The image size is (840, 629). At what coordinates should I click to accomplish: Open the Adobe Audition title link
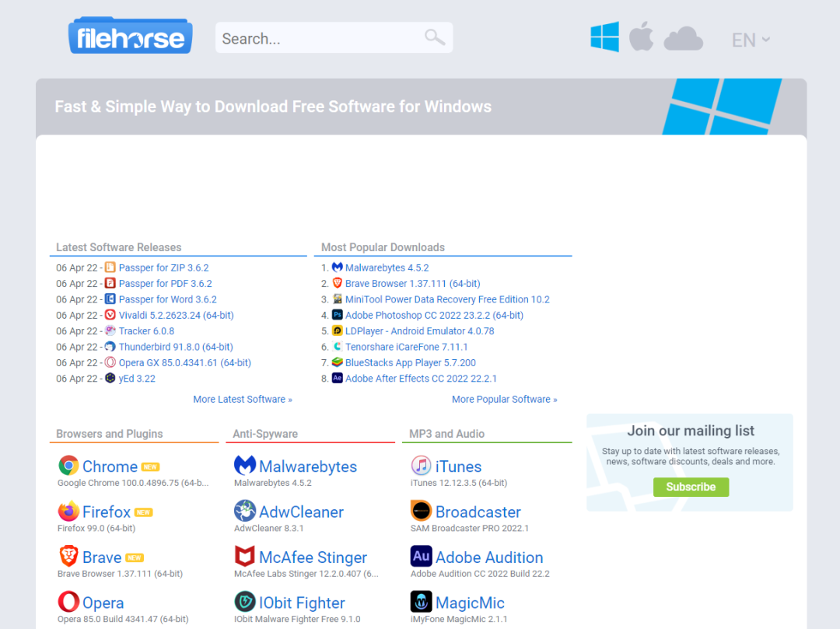(489, 557)
